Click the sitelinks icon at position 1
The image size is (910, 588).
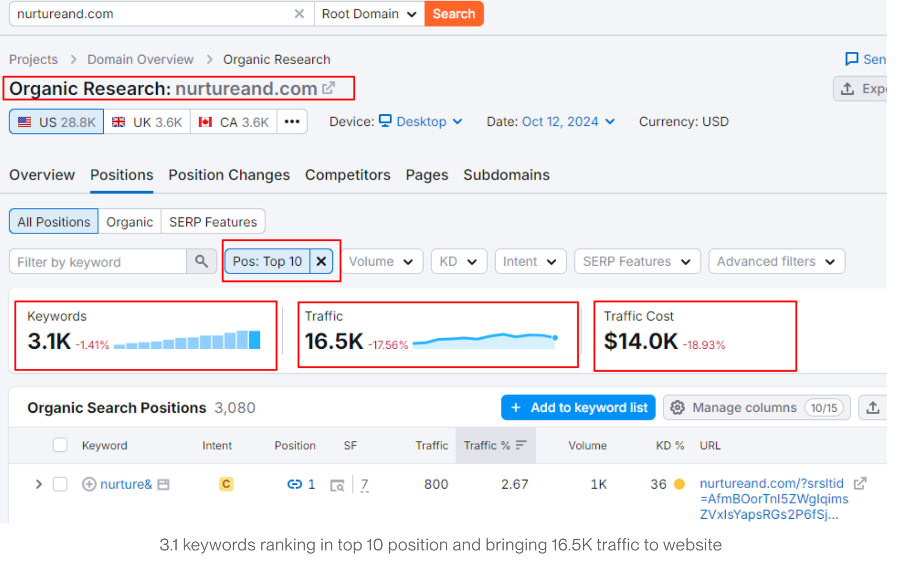click(x=294, y=484)
